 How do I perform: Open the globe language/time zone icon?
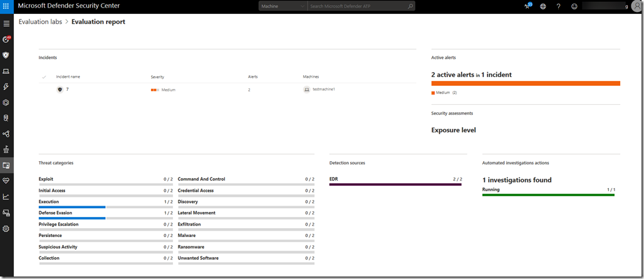click(x=543, y=6)
